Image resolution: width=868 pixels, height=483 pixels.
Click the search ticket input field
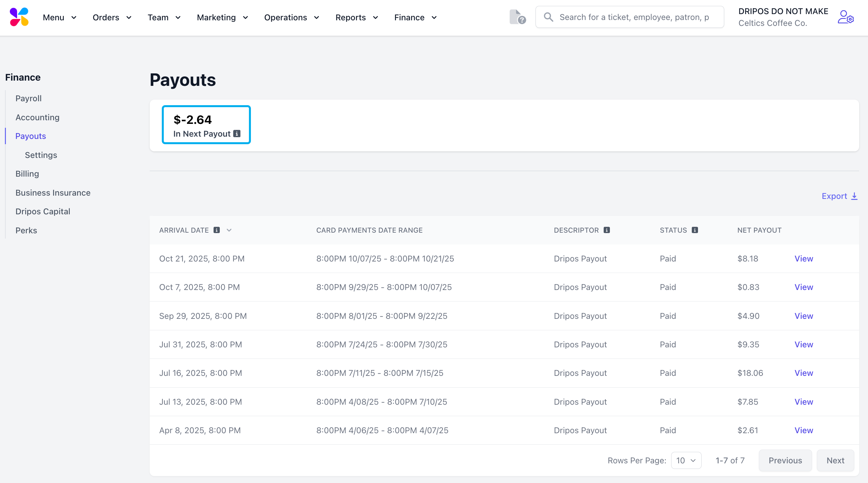(x=633, y=17)
